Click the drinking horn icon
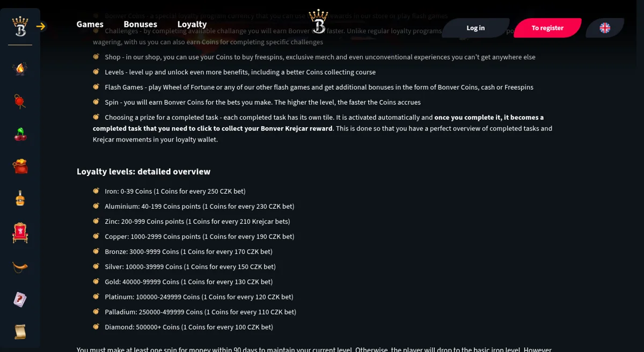The image size is (644, 352). point(20,267)
